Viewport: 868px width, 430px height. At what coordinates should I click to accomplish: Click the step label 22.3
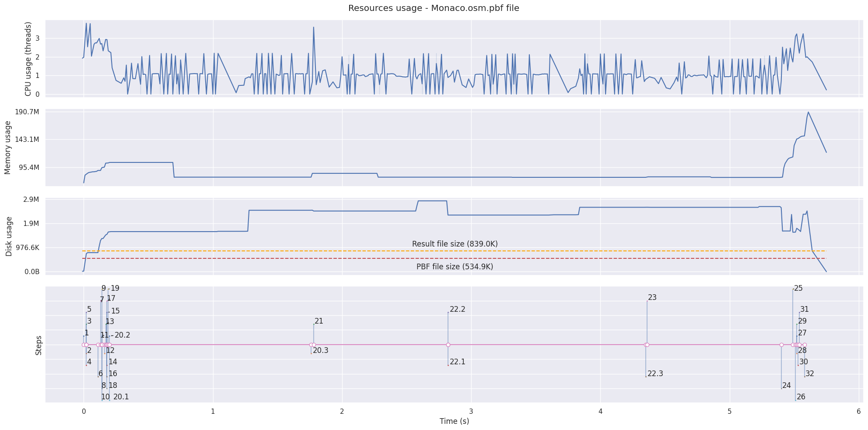(x=655, y=374)
